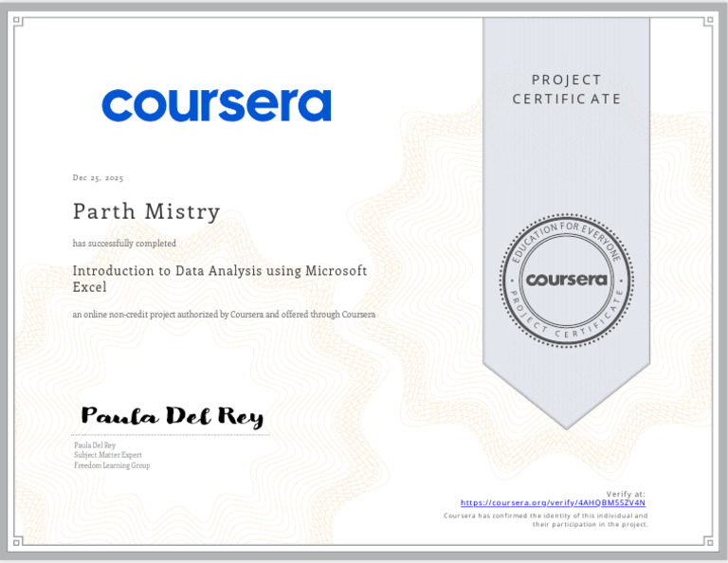
Task: Select the name Parth Mistry
Action: (146, 212)
